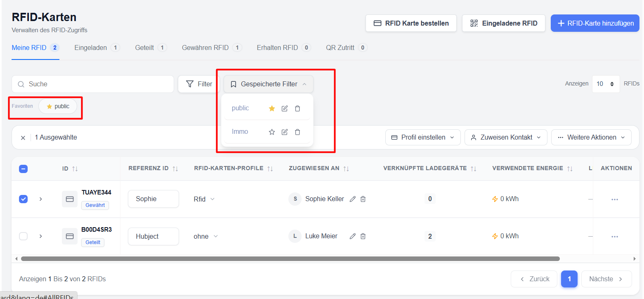Screen dimensions: 644x299
Task: Clear selection with the X icon
Action: pyautogui.click(x=23, y=138)
